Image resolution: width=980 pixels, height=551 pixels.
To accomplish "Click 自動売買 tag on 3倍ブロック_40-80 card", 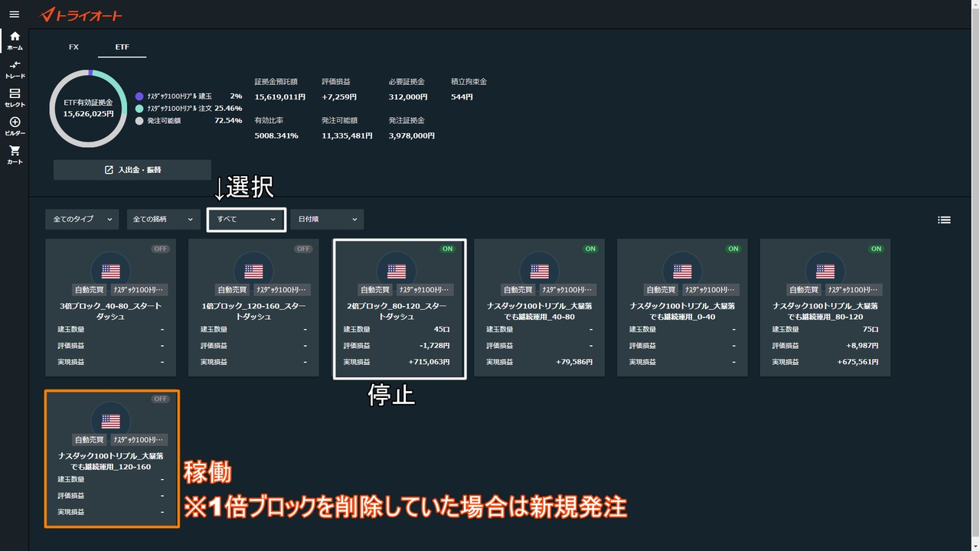I will (90, 290).
